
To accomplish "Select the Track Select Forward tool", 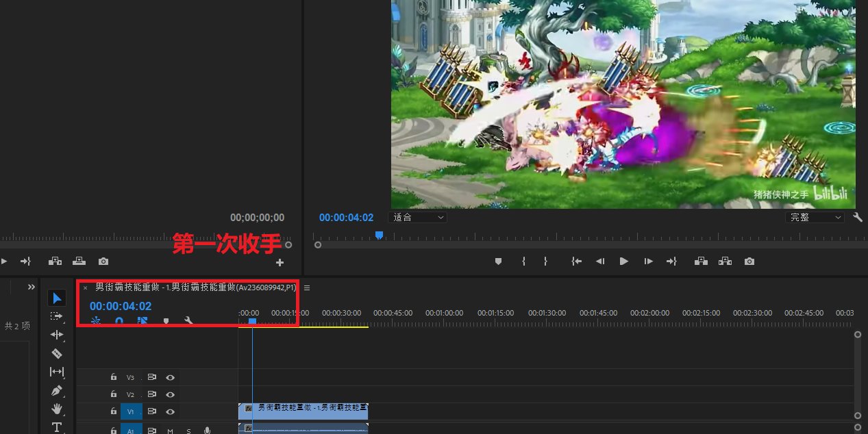I will [57, 316].
